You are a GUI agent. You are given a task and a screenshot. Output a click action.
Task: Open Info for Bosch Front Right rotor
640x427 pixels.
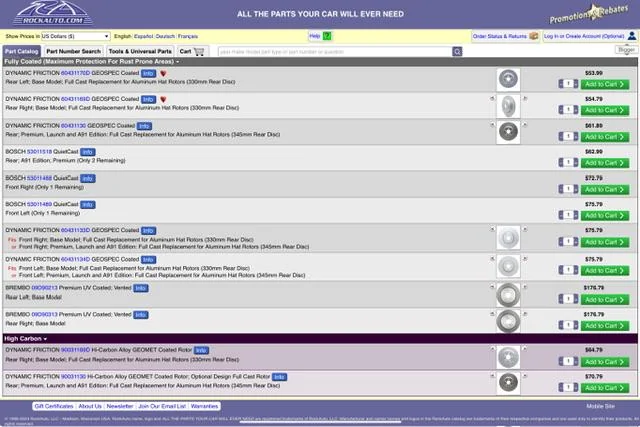[x=87, y=178]
